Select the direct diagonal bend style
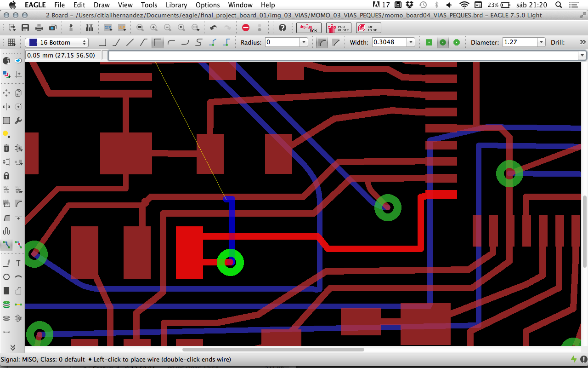Screen dimensions: 588x368 pyautogui.click(x=130, y=42)
